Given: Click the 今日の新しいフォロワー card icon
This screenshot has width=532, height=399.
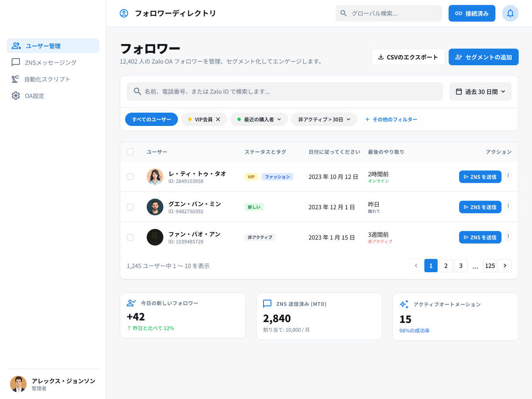Looking at the screenshot, I should point(131,303).
